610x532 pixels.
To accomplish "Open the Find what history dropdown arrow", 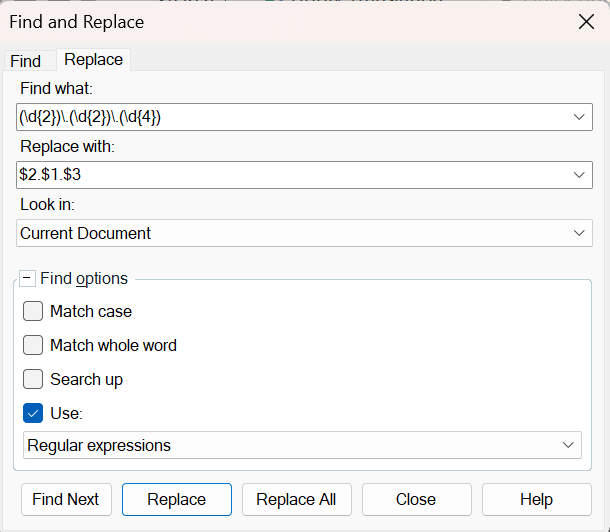I will (579, 117).
